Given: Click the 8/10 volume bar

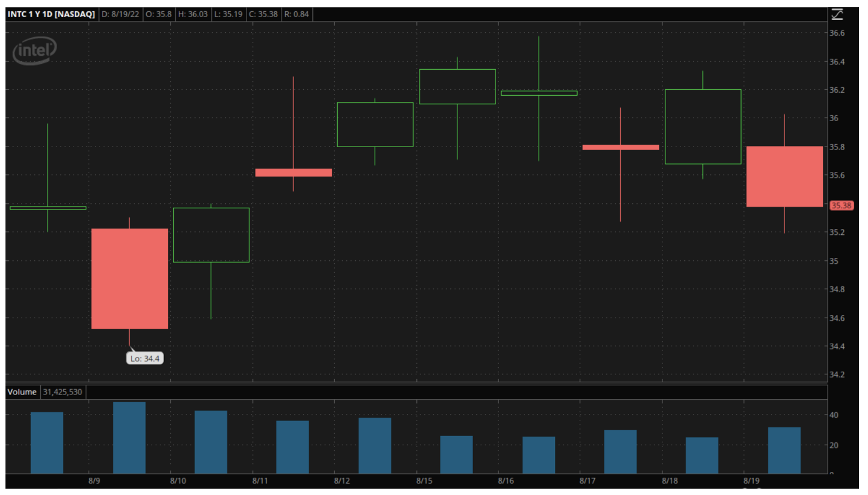Looking at the screenshot, I should tap(211, 442).
